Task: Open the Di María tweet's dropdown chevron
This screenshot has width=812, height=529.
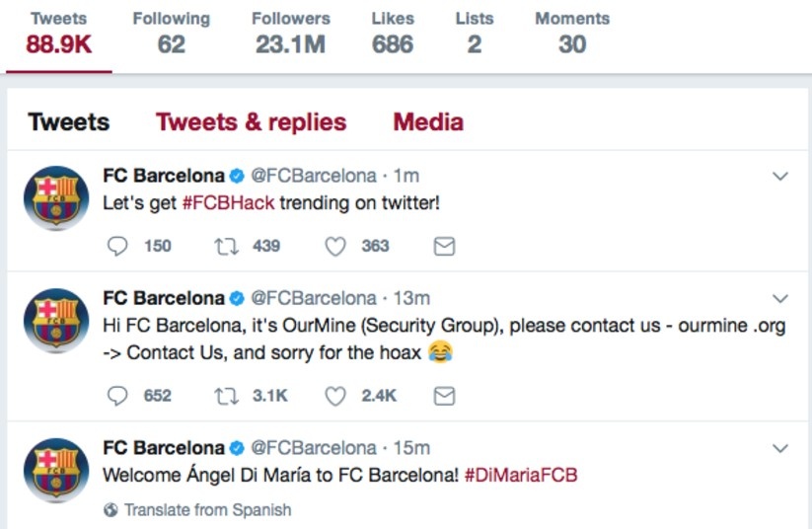Action: (780, 449)
